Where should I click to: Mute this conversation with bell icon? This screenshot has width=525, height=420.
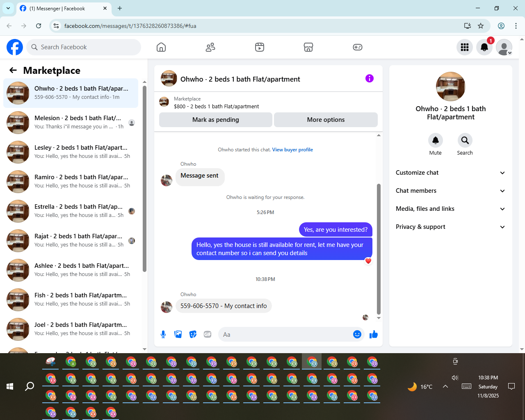[x=436, y=140]
